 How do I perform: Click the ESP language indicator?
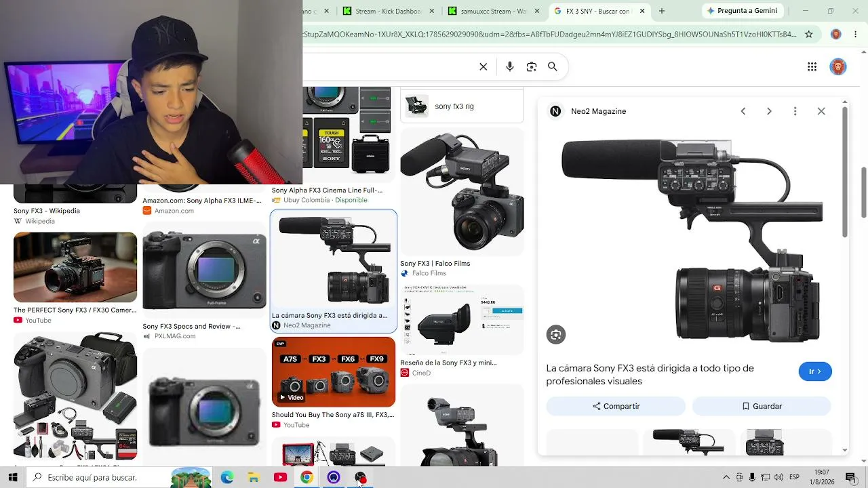tap(794, 478)
